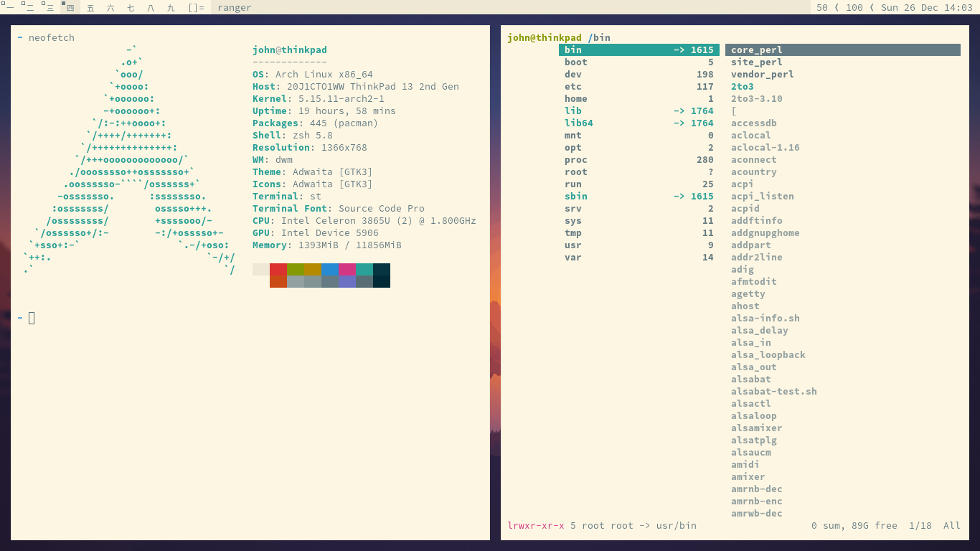Image resolution: width=980 pixels, height=551 pixels.
Task: Pick the teal neofetch color block
Action: coord(364,269)
